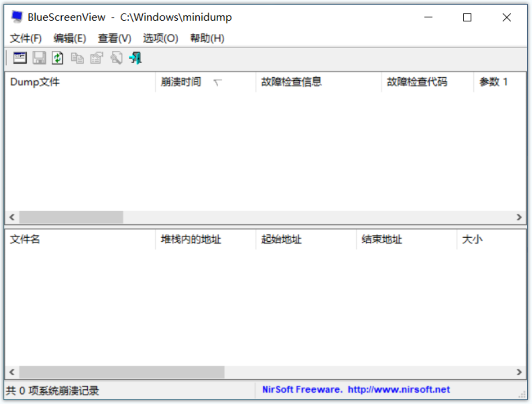Viewport: 532px width, 404px height.
Task: Sort by the 故障检查信息 column header
Action: click(319, 82)
